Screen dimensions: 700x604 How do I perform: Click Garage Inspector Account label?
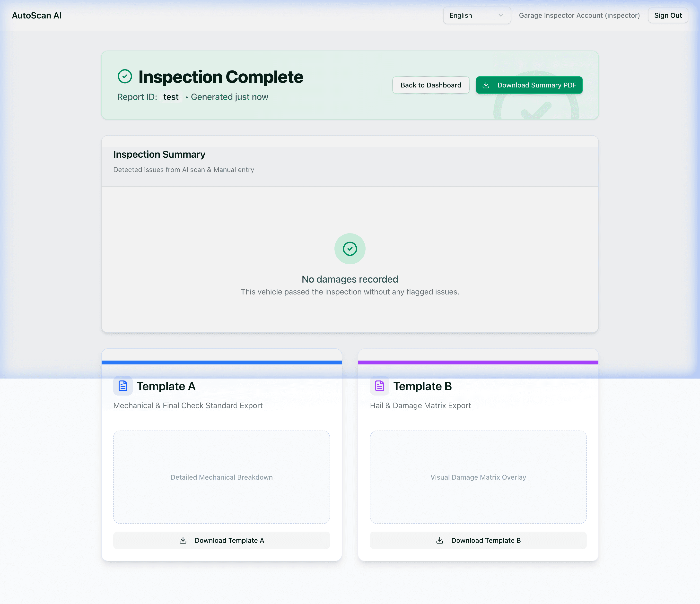click(579, 16)
